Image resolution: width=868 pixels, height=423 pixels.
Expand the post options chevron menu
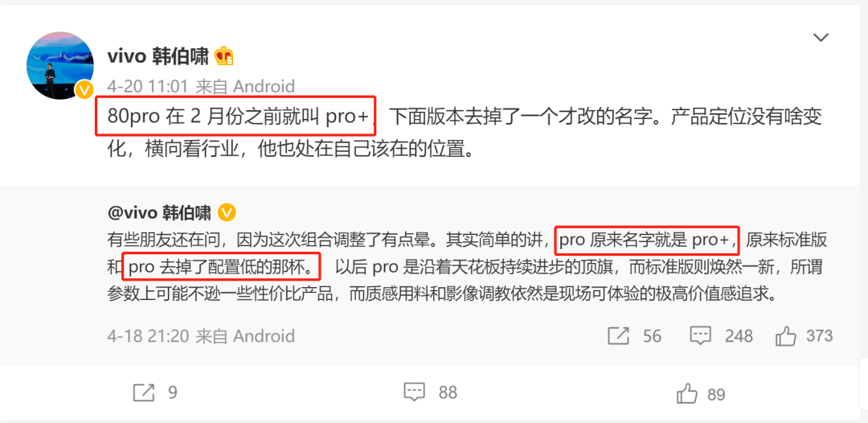coord(821,38)
